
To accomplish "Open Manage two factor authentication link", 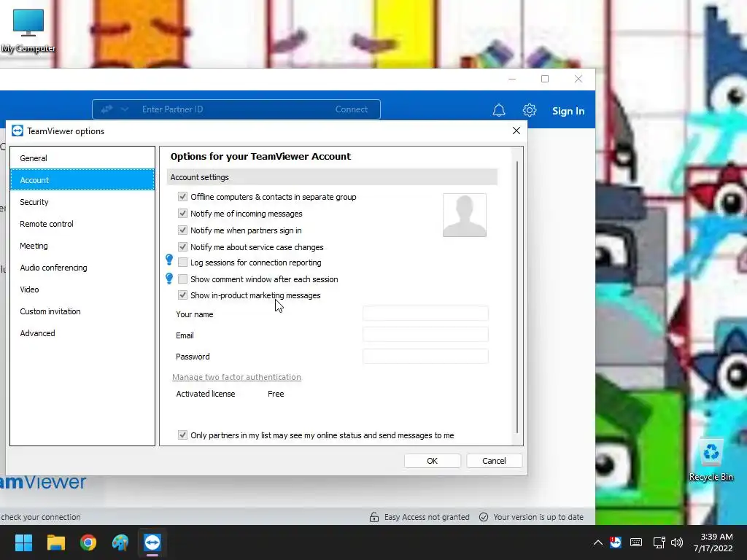I will [236, 377].
